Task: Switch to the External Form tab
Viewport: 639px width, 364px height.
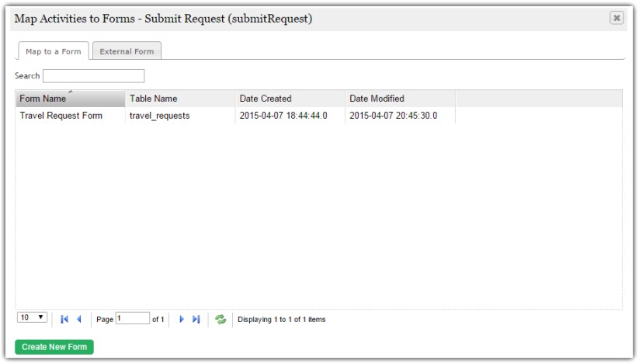Action: click(127, 51)
